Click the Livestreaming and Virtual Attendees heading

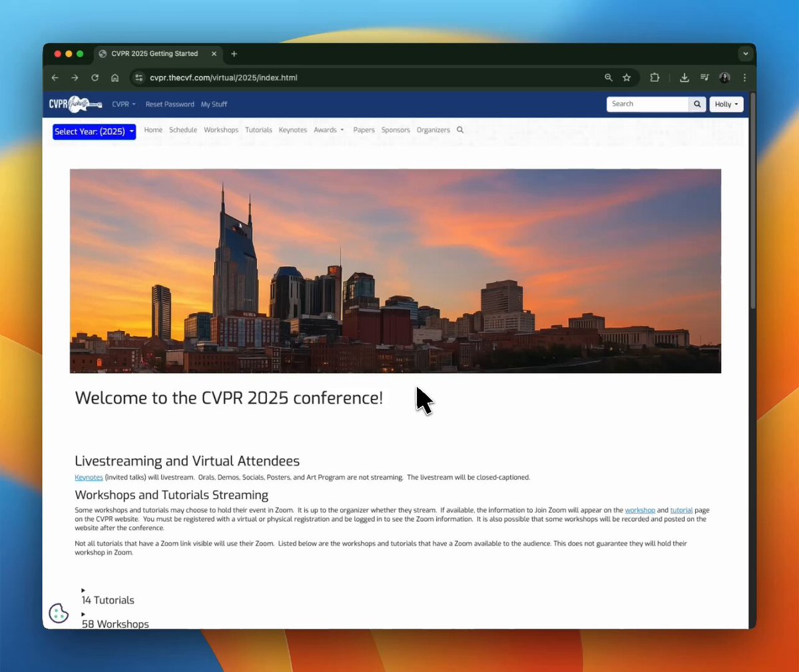point(187,461)
